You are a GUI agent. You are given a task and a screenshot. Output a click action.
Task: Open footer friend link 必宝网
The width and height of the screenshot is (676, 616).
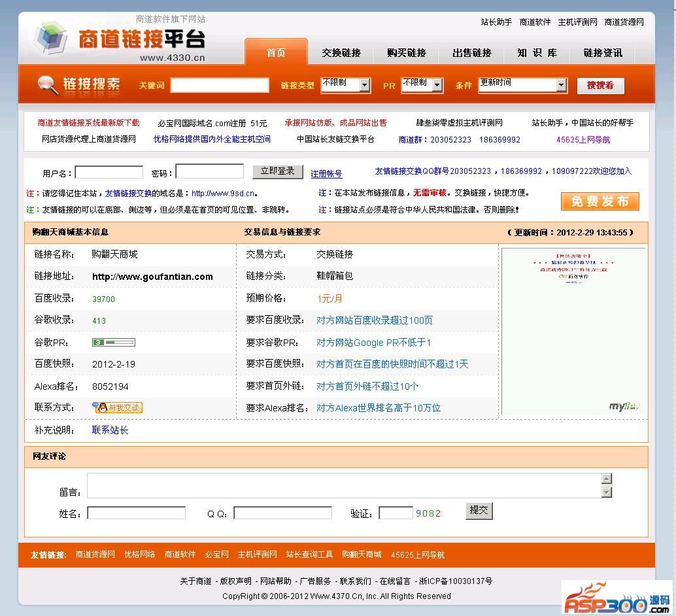[216, 555]
